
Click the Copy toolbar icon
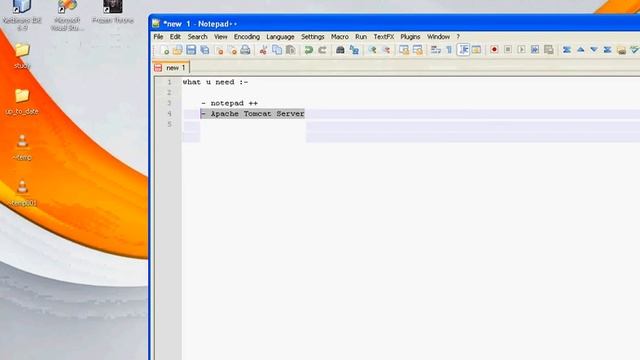point(277,50)
